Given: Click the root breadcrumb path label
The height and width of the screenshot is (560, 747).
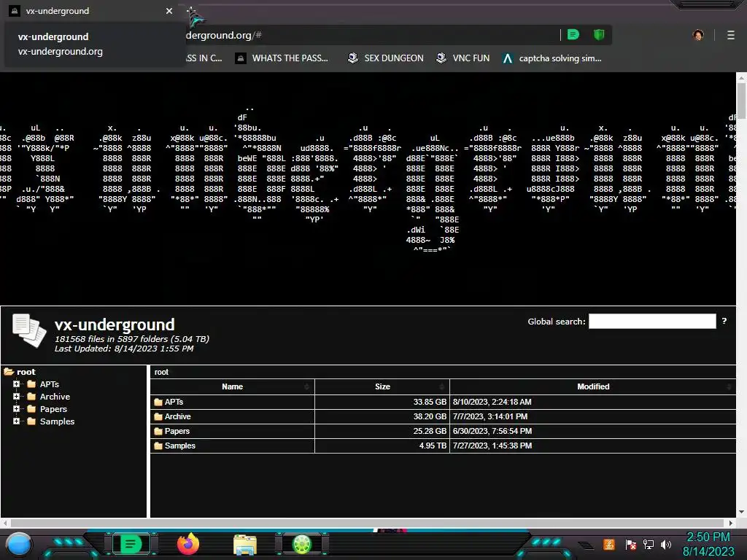Looking at the screenshot, I should point(161,373).
